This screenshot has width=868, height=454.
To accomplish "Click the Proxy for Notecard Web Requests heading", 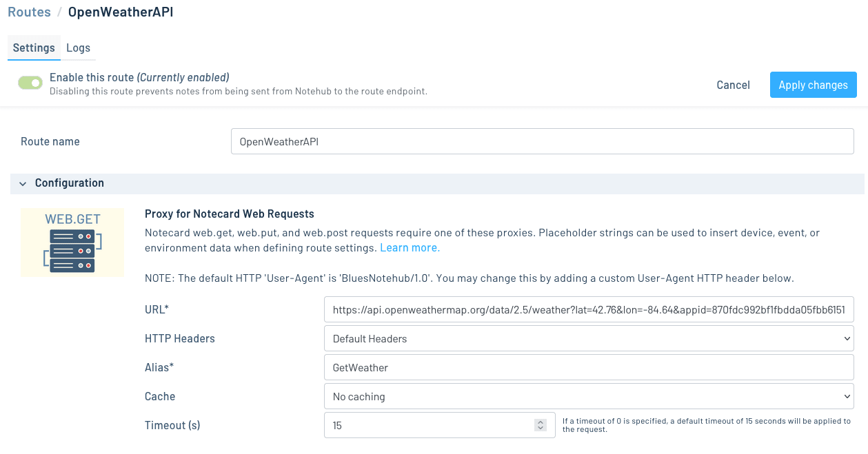I will click(x=230, y=214).
